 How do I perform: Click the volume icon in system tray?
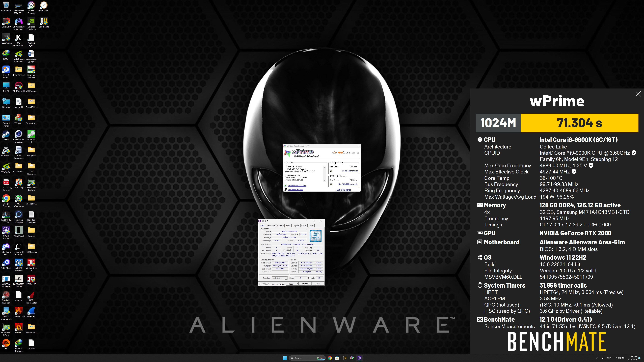tap(619, 358)
